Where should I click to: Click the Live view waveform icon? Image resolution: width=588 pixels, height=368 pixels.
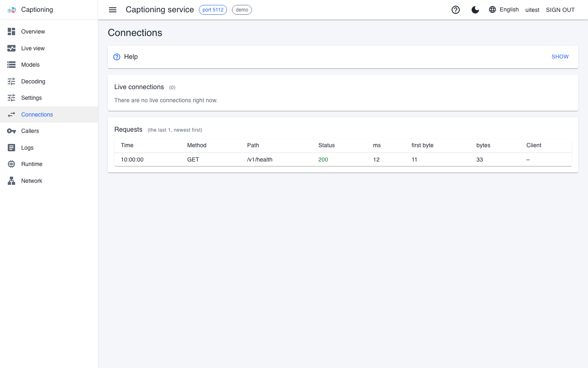click(x=11, y=48)
